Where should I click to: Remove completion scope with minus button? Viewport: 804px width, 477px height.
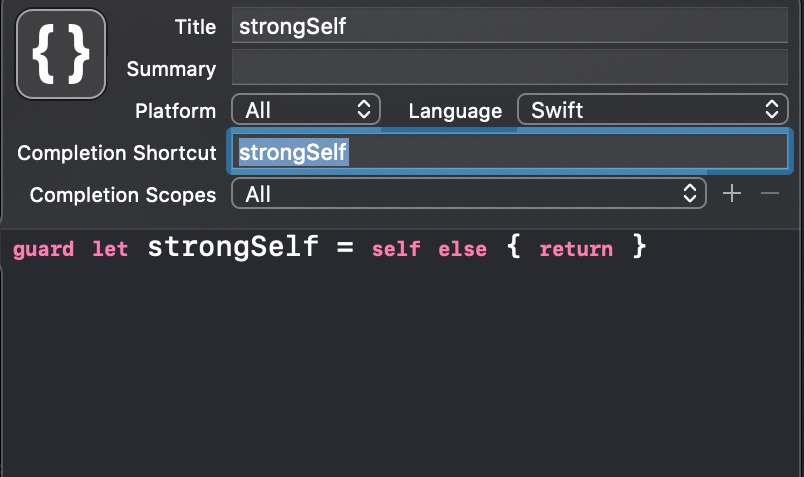[770, 193]
